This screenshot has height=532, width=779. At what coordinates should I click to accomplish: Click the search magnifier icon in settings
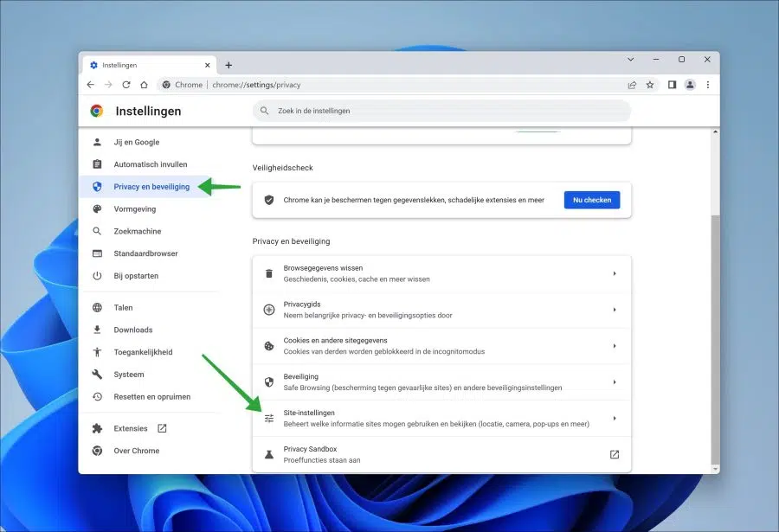point(265,111)
